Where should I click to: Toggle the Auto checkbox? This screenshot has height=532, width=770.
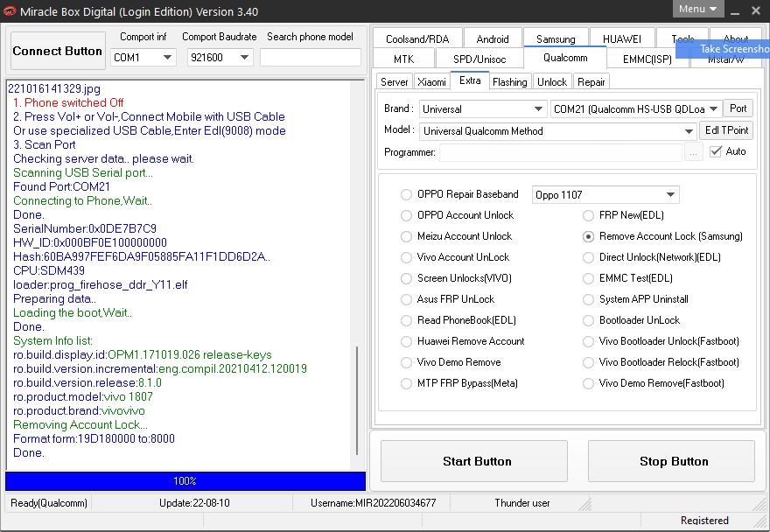tap(728, 151)
